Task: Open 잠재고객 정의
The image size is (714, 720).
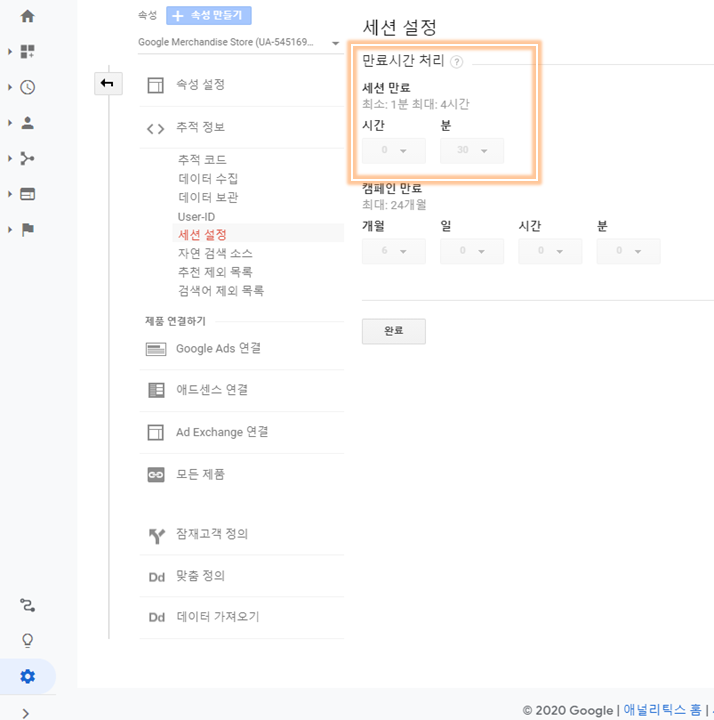Action: pyautogui.click(x=212, y=534)
